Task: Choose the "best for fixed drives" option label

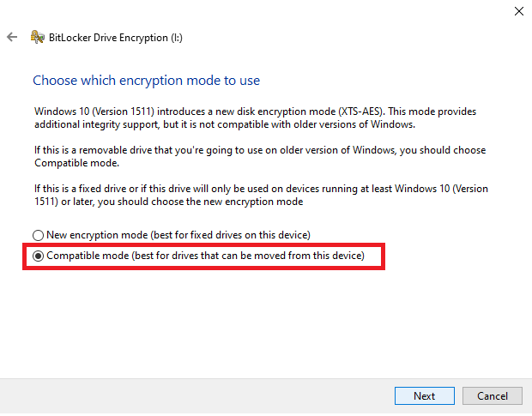Action: point(178,235)
